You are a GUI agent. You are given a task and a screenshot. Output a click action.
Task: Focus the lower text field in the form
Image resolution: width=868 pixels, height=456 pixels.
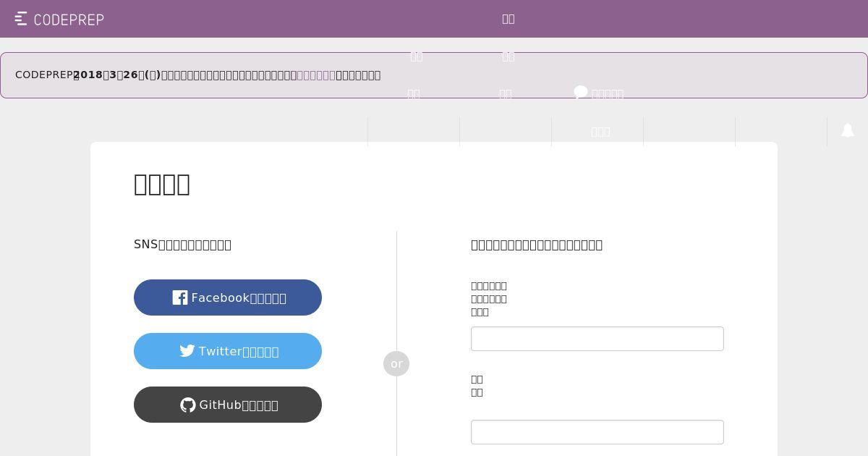[x=597, y=432]
